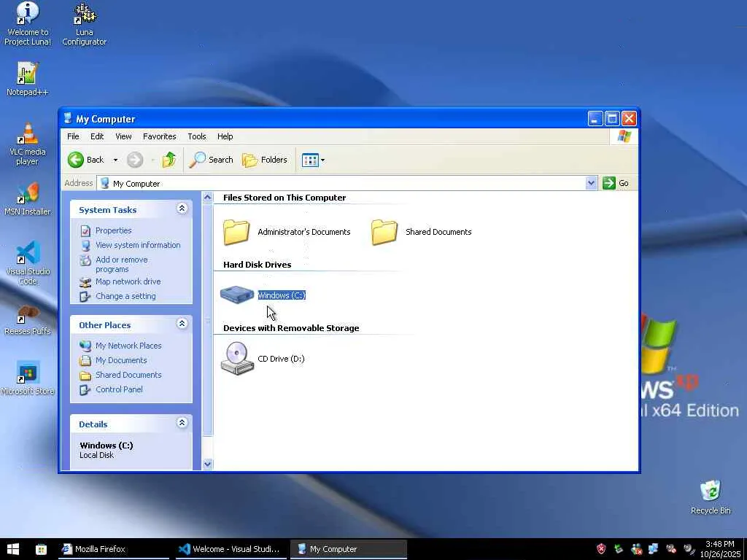Open Luna Configurator desktop icon
747x560 pixels.
pyautogui.click(x=85, y=24)
